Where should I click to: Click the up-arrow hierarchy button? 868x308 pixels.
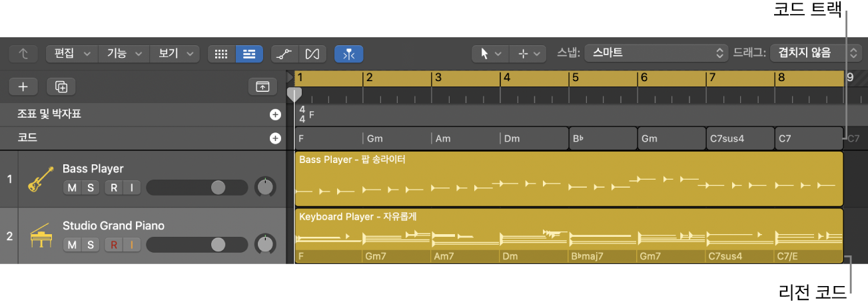click(24, 54)
